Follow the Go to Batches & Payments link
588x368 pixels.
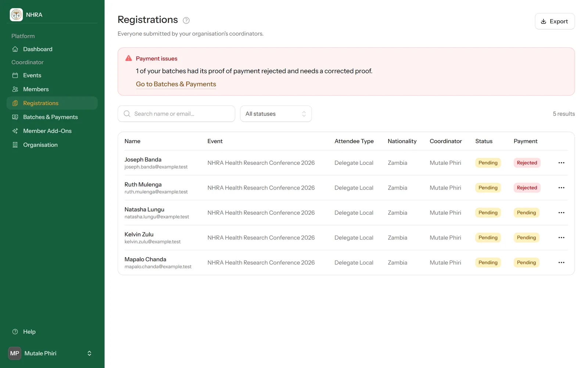coord(176,84)
